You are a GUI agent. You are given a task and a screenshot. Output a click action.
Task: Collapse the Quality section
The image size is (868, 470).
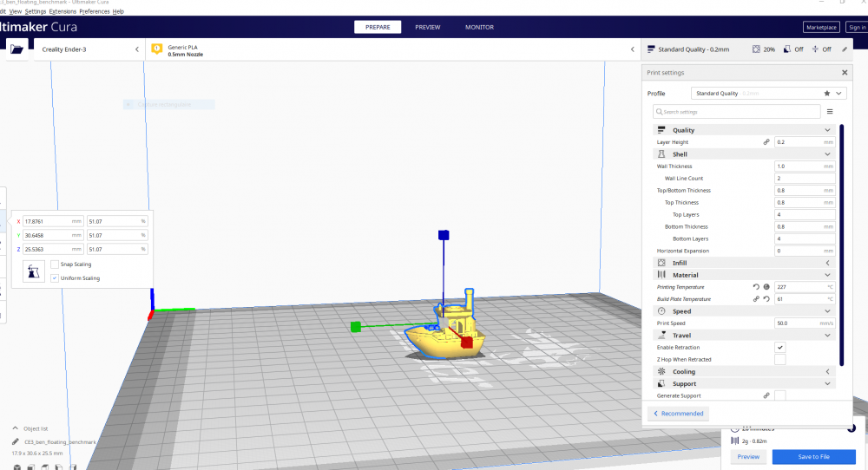827,130
